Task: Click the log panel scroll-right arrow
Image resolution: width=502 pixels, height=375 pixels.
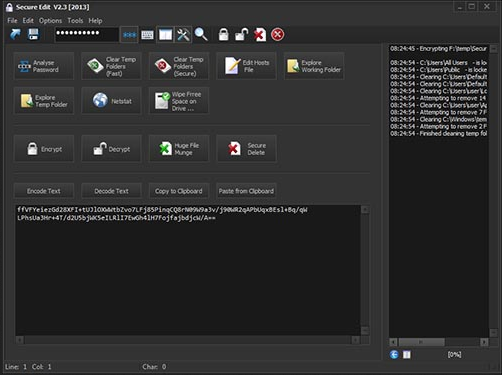Action: [484, 342]
